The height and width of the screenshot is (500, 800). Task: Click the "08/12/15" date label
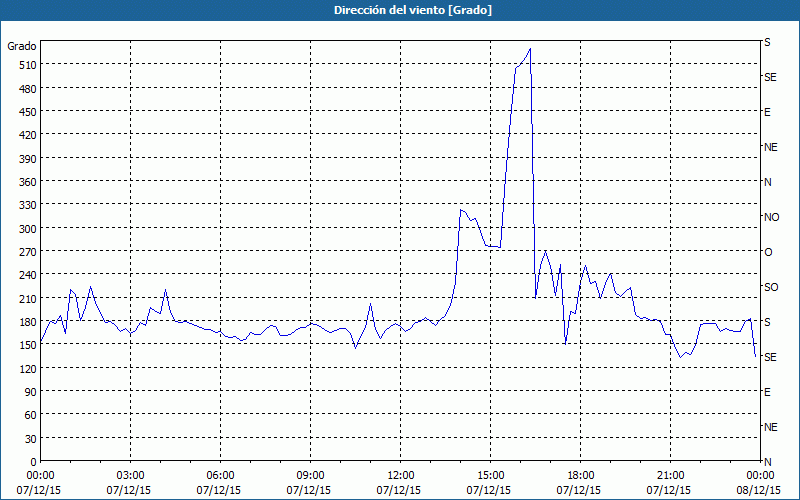tap(759, 490)
